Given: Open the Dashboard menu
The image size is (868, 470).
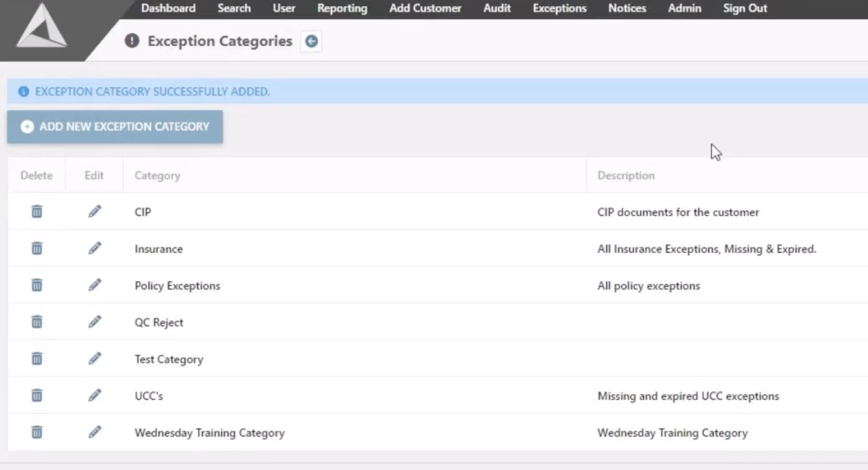Looking at the screenshot, I should point(168,8).
